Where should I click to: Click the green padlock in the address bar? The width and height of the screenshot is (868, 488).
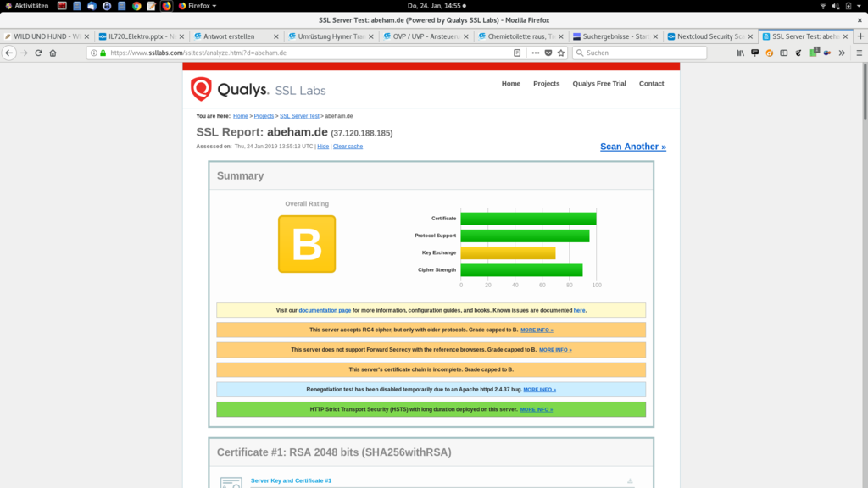pos(103,53)
